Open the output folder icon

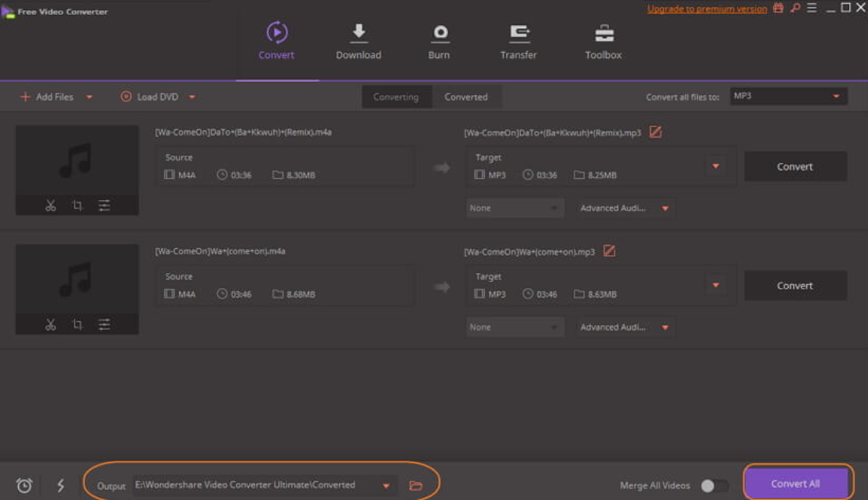pos(416,486)
